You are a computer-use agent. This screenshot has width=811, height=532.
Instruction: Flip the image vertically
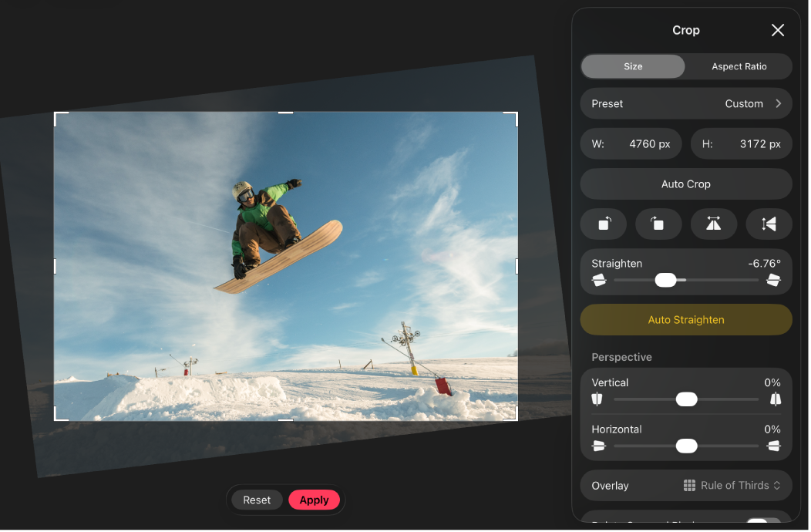coord(769,224)
